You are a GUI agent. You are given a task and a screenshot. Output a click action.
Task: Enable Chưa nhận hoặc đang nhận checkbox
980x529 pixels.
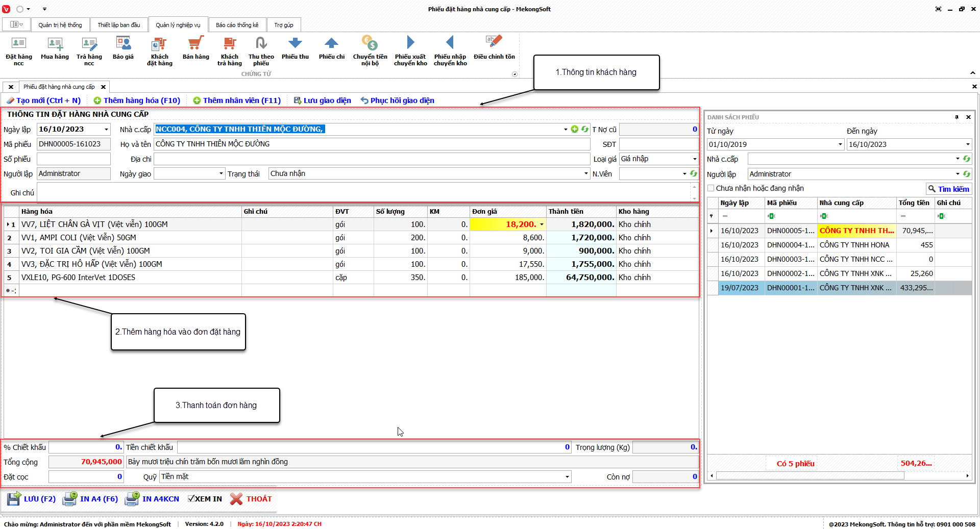[x=710, y=188]
